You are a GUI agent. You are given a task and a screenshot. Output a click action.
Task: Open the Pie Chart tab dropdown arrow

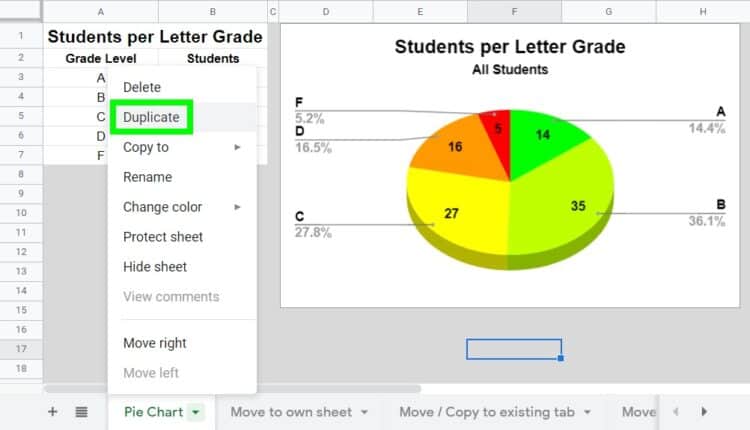point(196,412)
